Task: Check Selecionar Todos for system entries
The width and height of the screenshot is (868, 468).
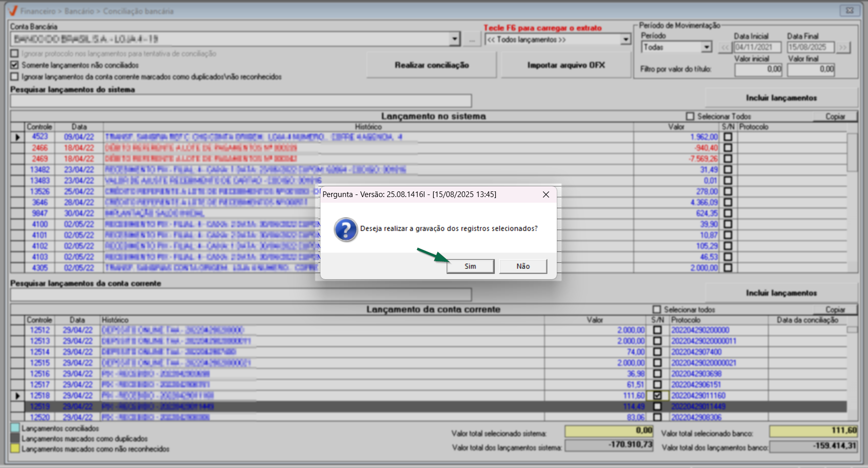Action: (690, 116)
